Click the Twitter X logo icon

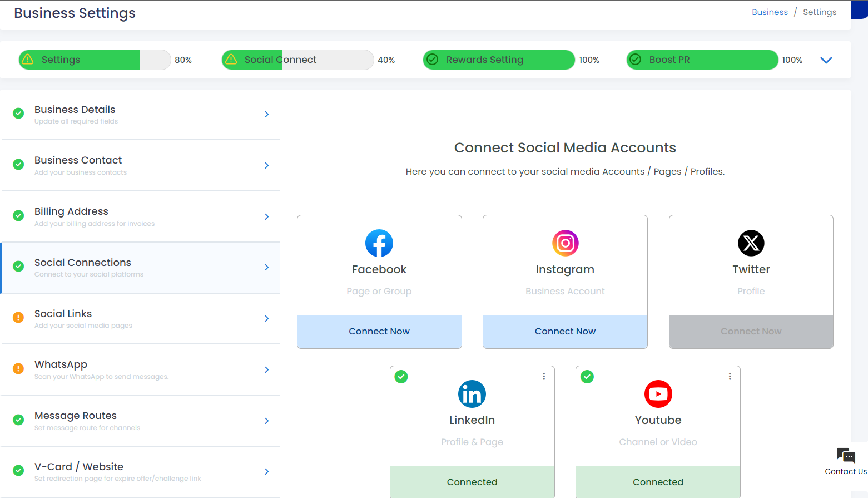tap(751, 243)
